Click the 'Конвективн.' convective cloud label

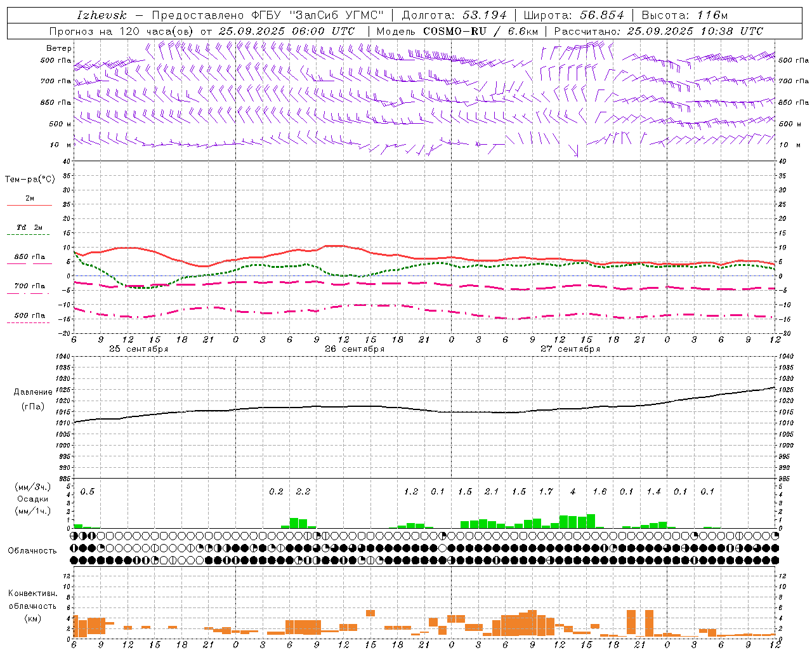(32, 594)
